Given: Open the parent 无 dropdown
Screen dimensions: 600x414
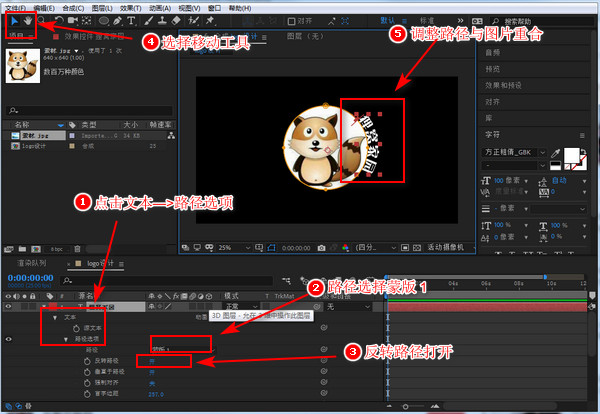Looking at the screenshot, I should [x=348, y=306].
